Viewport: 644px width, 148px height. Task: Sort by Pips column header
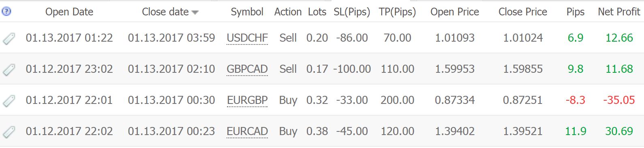576,12
